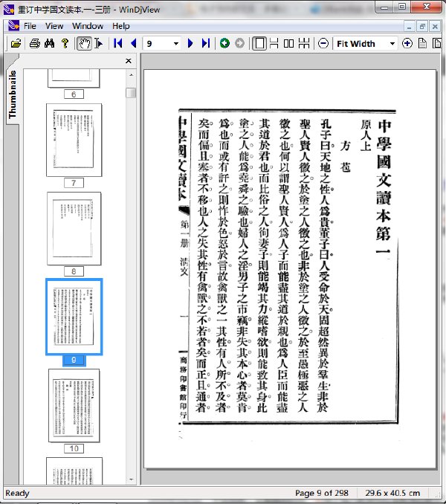Select the Thumbnails sidebar tab
This screenshot has width=446, height=504.
(x=12, y=94)
